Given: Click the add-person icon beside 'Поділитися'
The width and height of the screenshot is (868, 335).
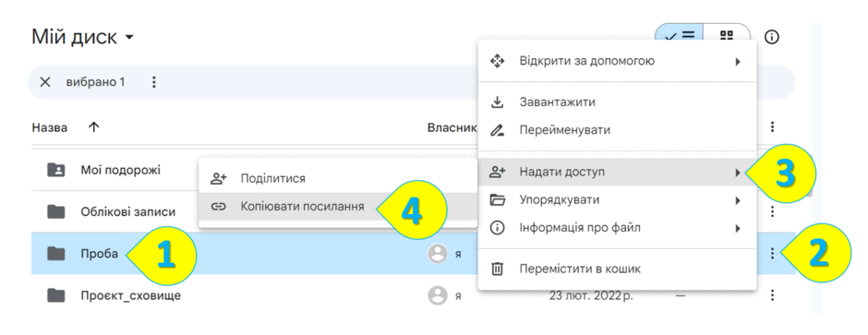Looking at the screenshot, I should 219,178.
